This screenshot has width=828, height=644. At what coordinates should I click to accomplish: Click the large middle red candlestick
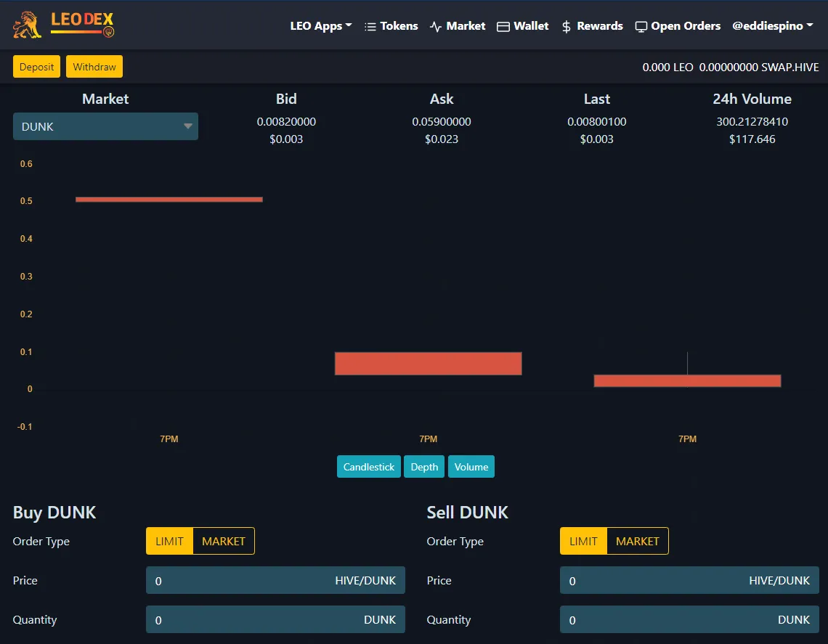(x=429, y=363)
